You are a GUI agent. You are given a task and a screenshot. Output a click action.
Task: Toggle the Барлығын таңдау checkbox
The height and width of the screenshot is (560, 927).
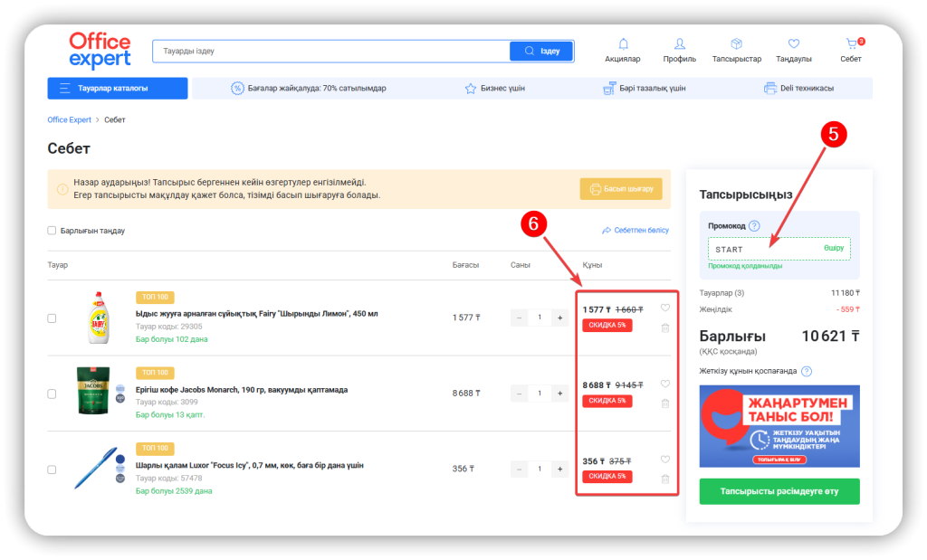(53, 231)
